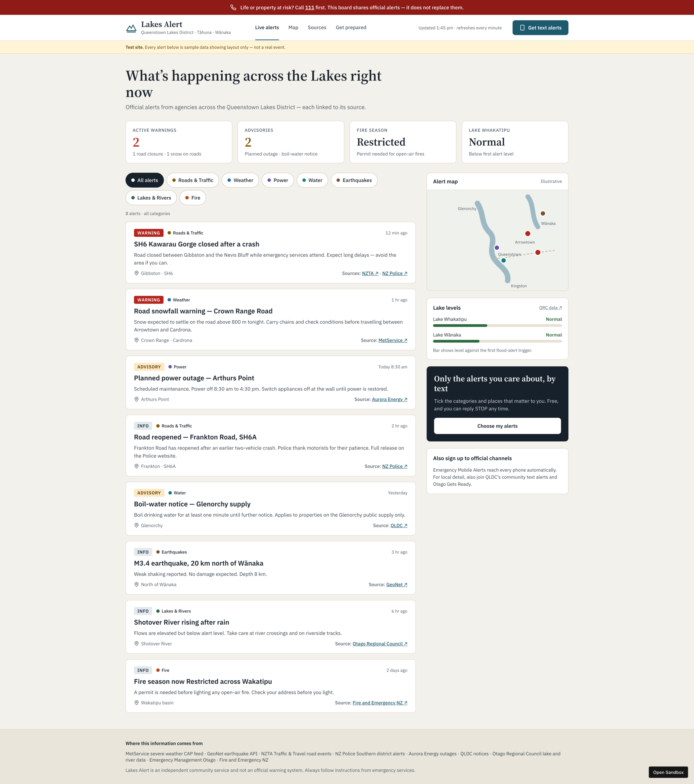
Task: Click the red marker on the dashed road line
Action: coord(538,252)
